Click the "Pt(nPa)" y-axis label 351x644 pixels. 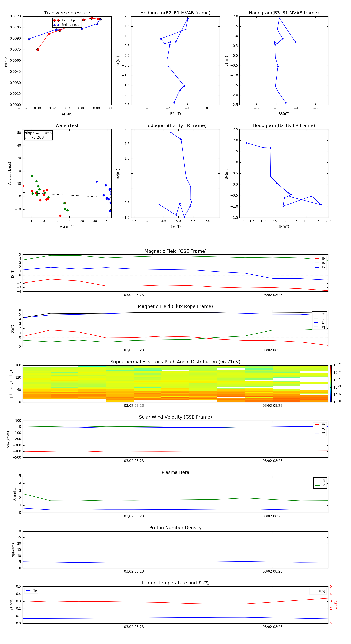pyautogui.click(x=6, y=61)
